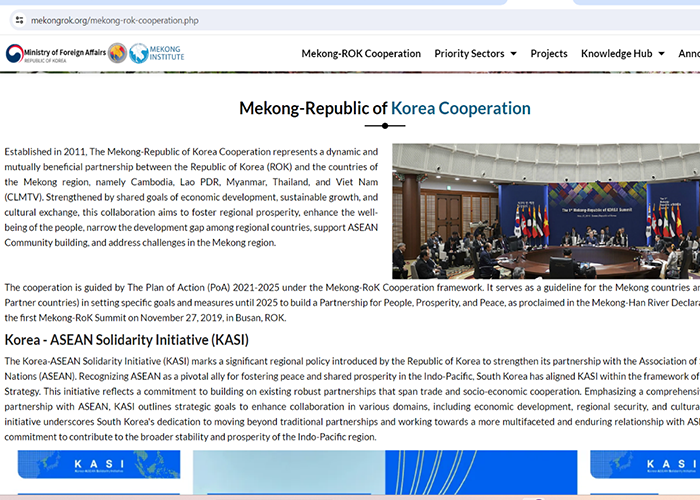This screenshot has width=700, height=500.
Task: Go to the Projects page
Action: pyautogui.click(x=549, y=54)
